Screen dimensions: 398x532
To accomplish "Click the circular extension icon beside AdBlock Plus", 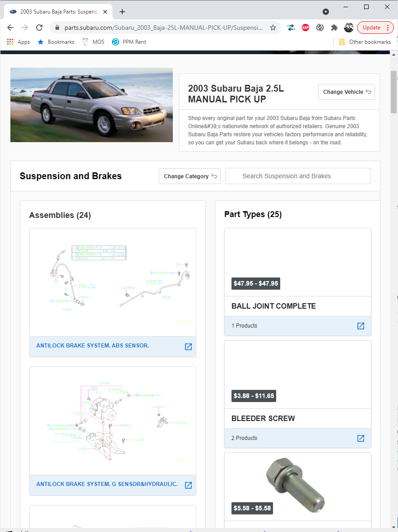I will point(319,28).
